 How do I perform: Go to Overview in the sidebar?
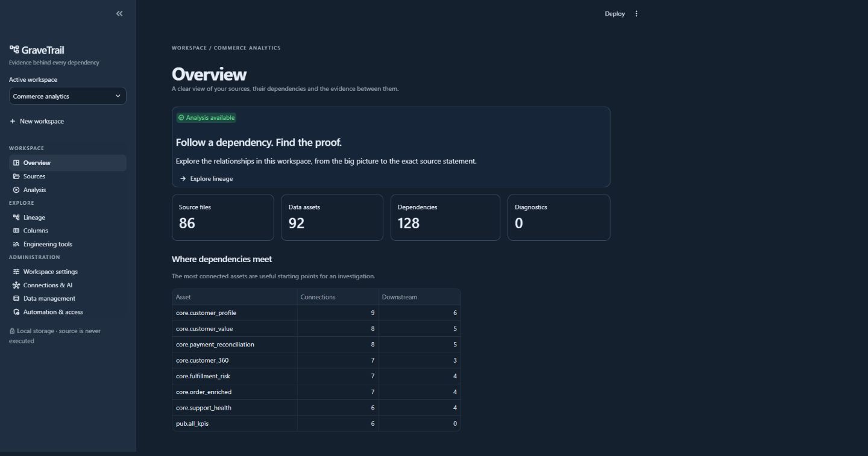[68, 163]
